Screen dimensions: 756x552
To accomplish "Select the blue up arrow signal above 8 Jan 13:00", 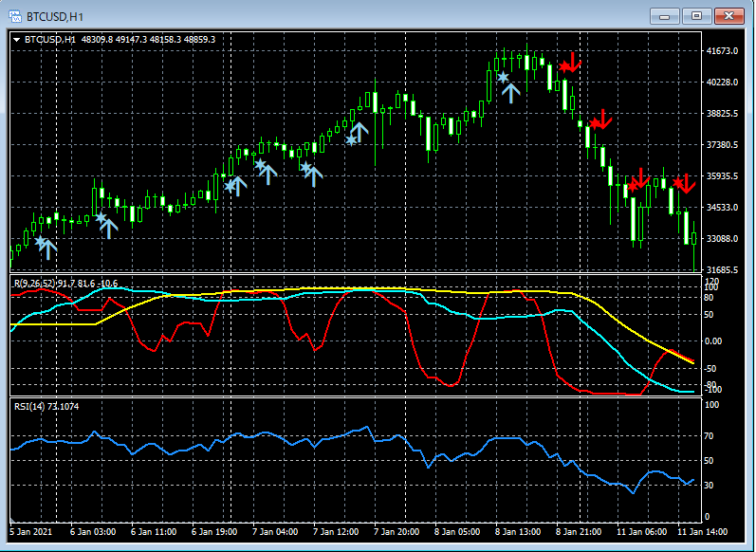I will pyautogui.click(x=511, y=93).
